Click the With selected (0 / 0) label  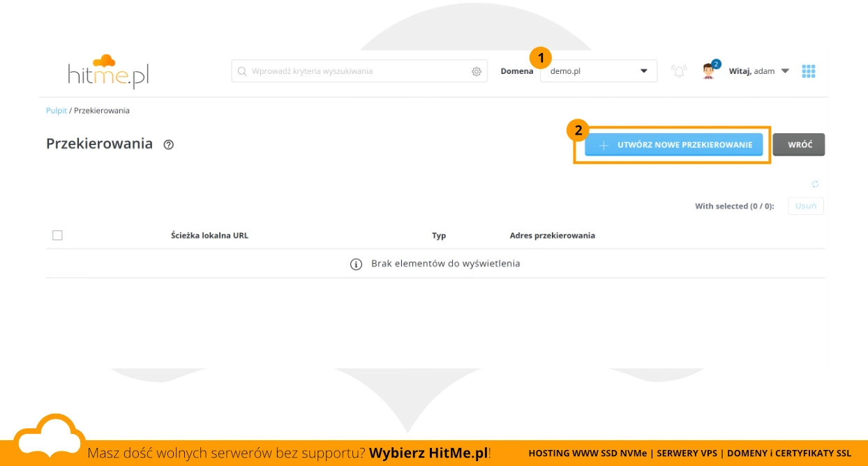point(735,206)
